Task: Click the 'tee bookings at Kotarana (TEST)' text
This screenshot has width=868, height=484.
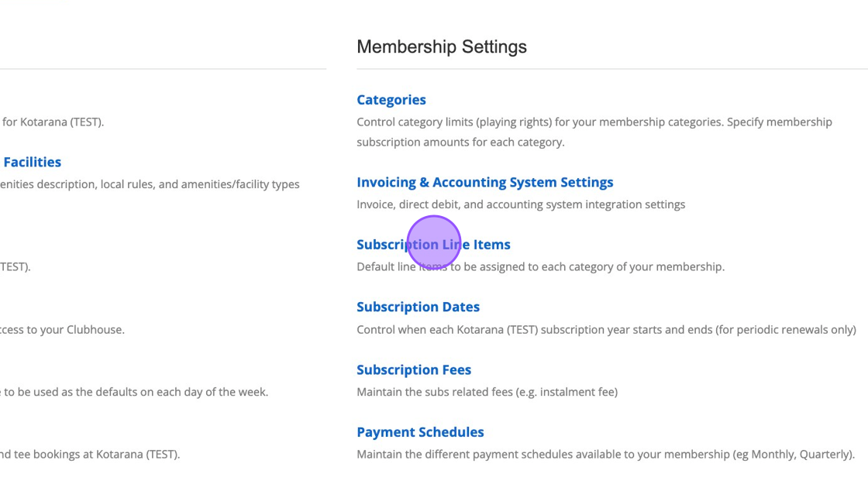Action: click(90, 455)
